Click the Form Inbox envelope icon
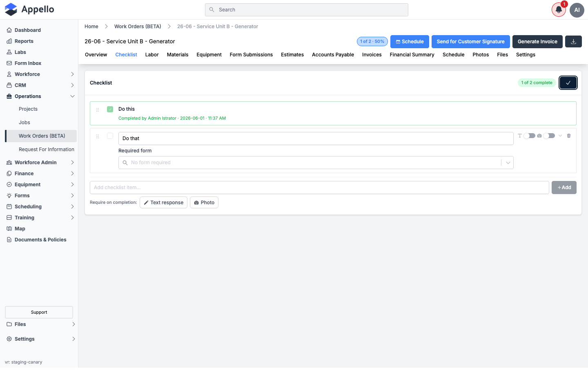 click(x=9, y=63)
